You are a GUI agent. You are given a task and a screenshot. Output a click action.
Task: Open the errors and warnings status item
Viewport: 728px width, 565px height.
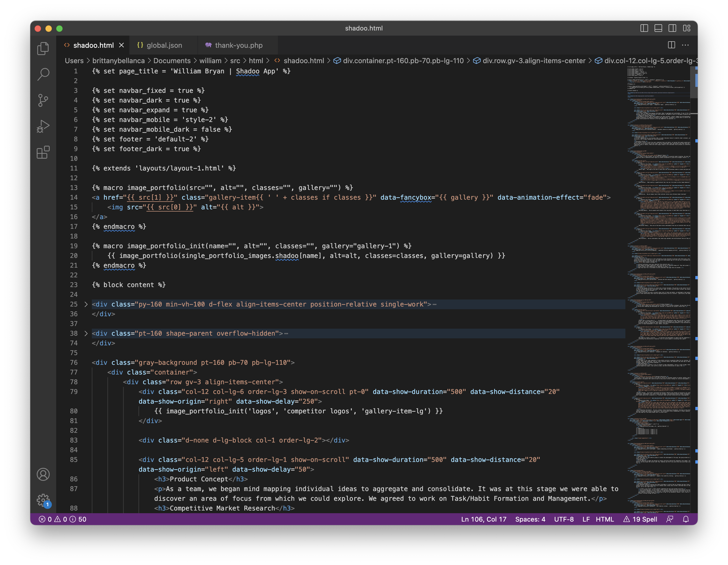tap(62, 519)
